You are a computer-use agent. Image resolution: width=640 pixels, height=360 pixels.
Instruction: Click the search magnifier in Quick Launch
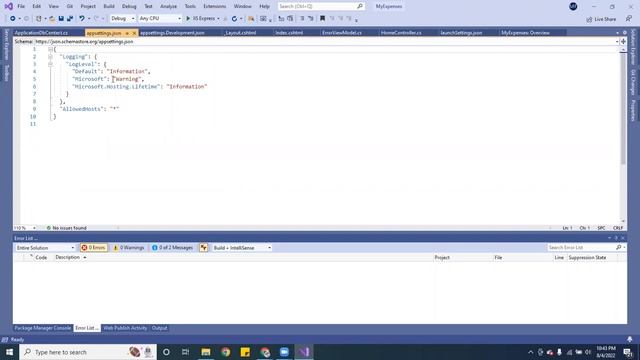click(360, 7)
